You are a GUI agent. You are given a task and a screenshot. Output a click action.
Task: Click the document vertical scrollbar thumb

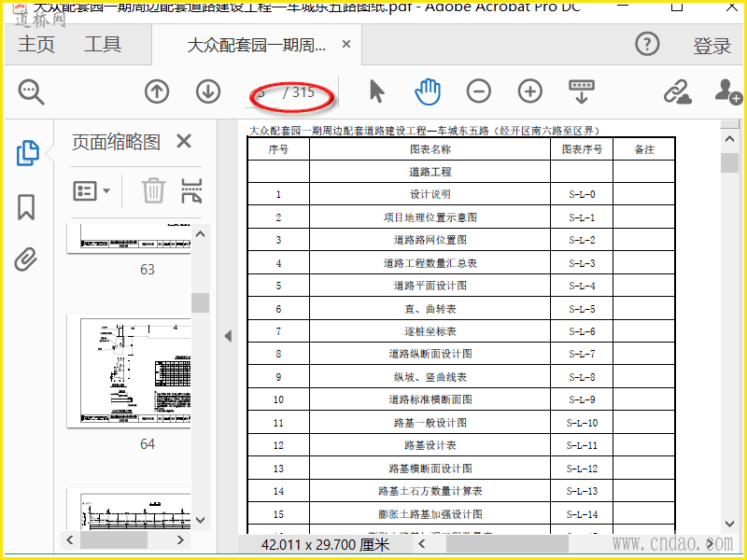pyautogui.click(x=729, y=162)
